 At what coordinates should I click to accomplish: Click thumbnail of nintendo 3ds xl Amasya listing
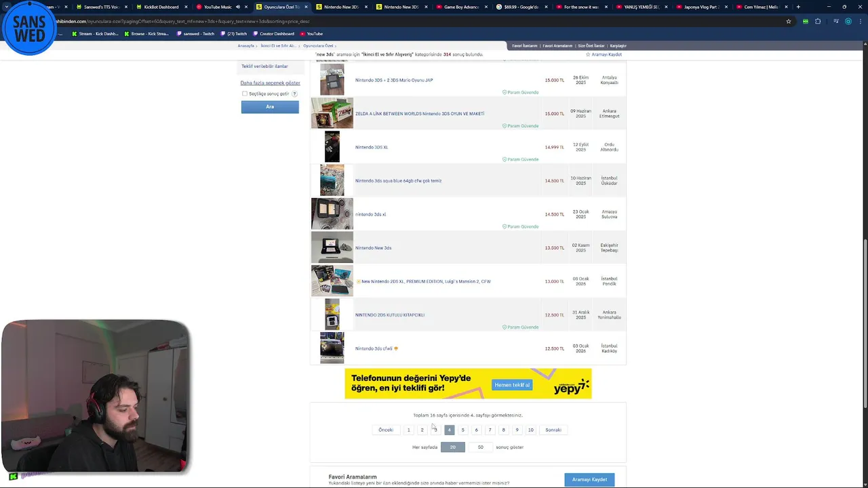[332, 214]
